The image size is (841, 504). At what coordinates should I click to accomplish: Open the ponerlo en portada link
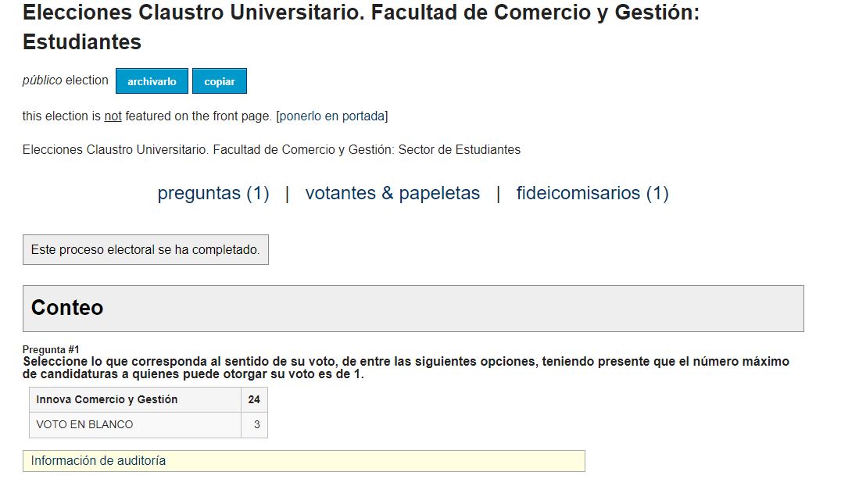point(332,116)
